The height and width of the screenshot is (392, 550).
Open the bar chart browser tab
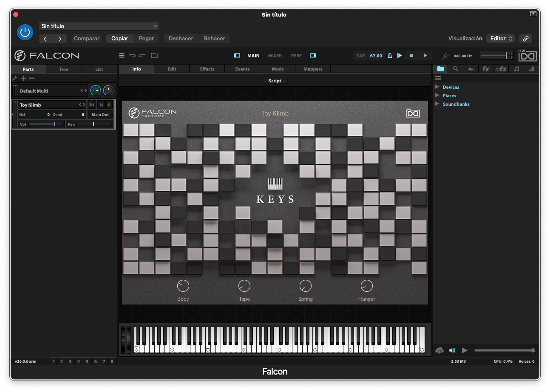click(532, 69)
